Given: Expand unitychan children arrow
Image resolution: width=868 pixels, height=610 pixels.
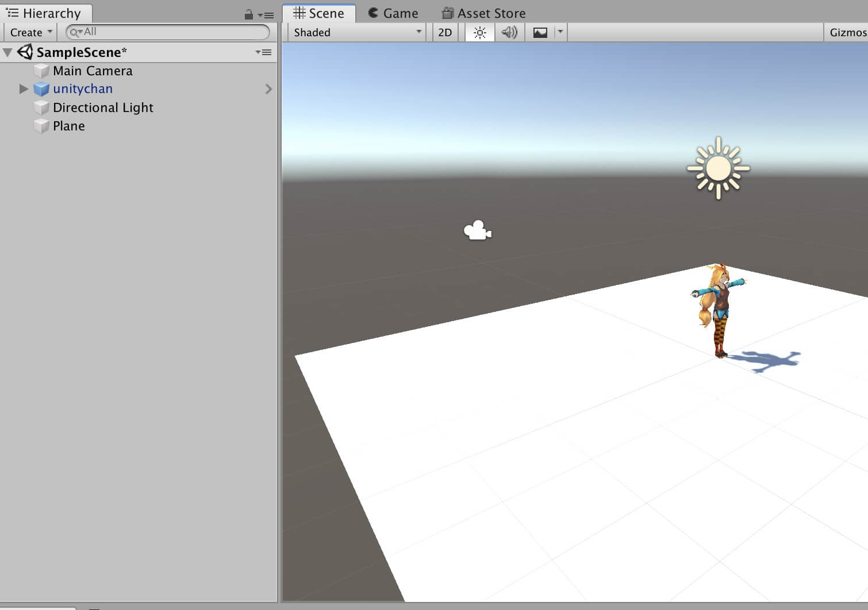Looking at the screenshot, I should point(24,89).
